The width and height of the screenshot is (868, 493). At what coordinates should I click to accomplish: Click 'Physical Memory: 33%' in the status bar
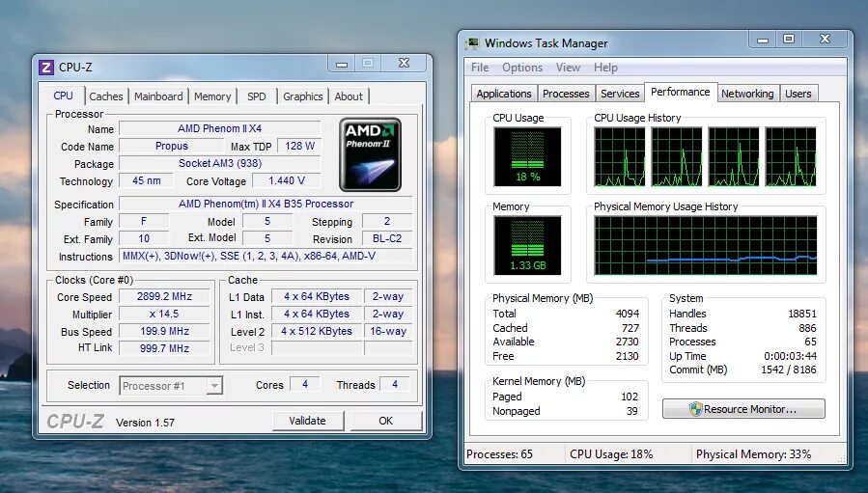[x=753, y=454]
